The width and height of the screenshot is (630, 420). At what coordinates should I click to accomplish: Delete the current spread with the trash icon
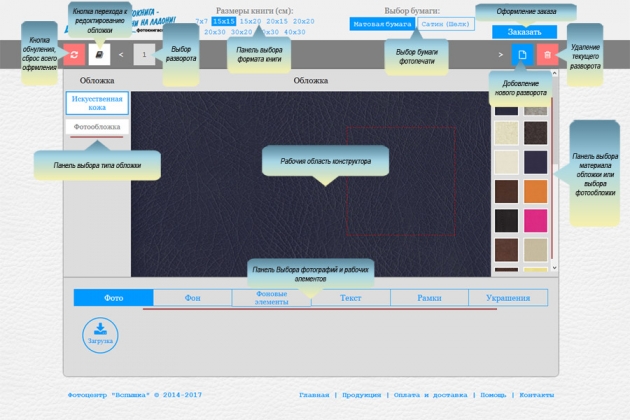(x=547, y=55)
